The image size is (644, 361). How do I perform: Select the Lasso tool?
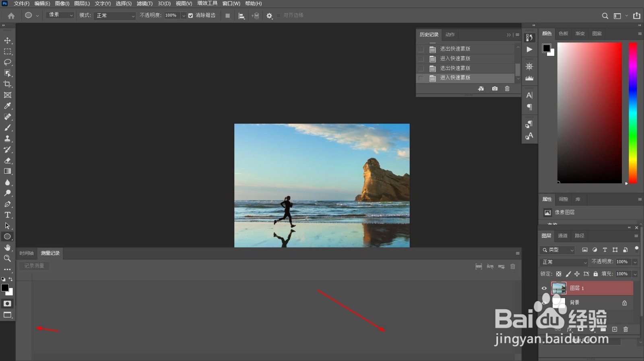point(7,62)
